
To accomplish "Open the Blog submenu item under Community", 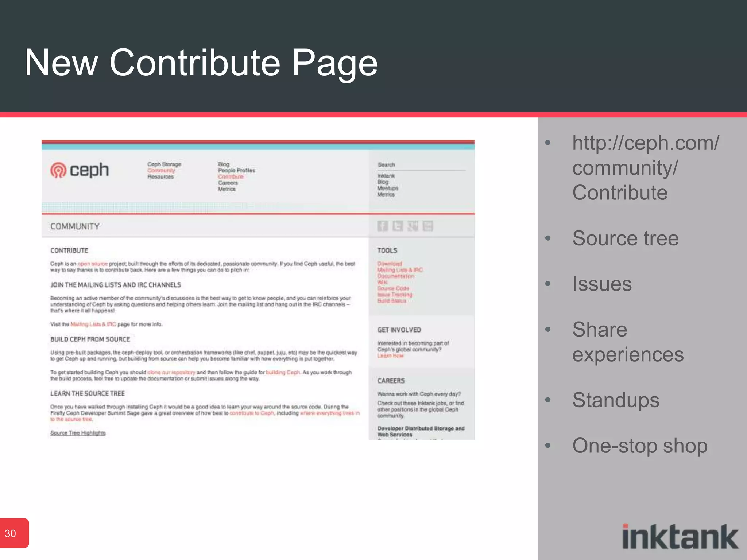I will 224,164.
